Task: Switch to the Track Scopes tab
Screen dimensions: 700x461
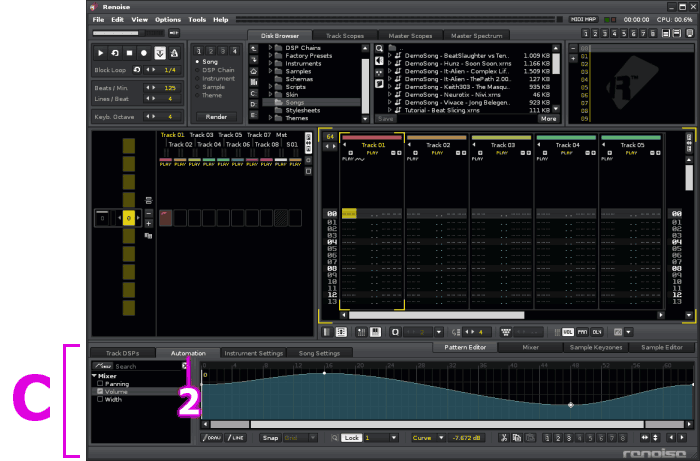Action: pos(345,36)
